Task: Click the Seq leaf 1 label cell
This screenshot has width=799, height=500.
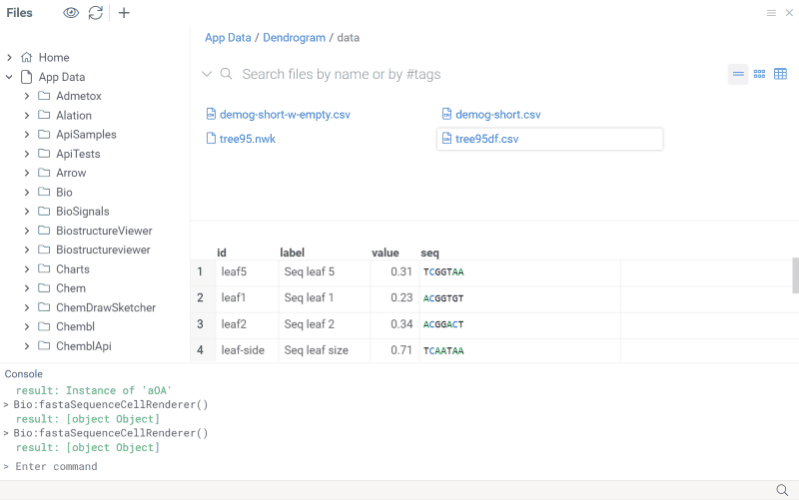Action: 325,298
